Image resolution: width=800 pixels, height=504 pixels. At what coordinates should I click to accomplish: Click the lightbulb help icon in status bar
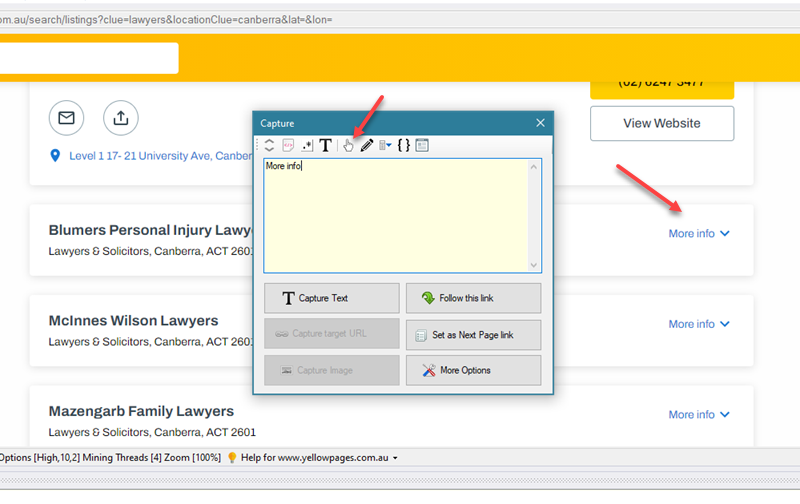[x=232, y=458]
